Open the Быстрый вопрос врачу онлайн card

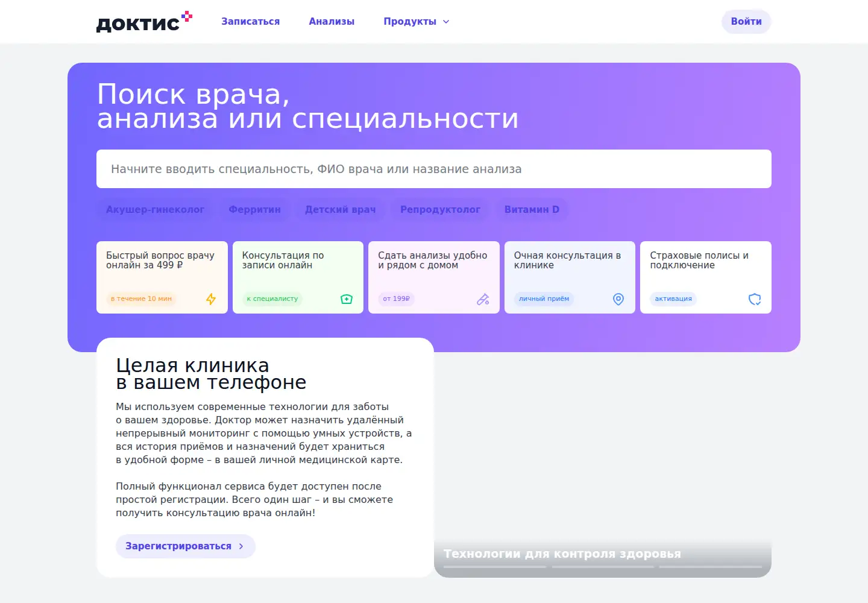point(162,277)
